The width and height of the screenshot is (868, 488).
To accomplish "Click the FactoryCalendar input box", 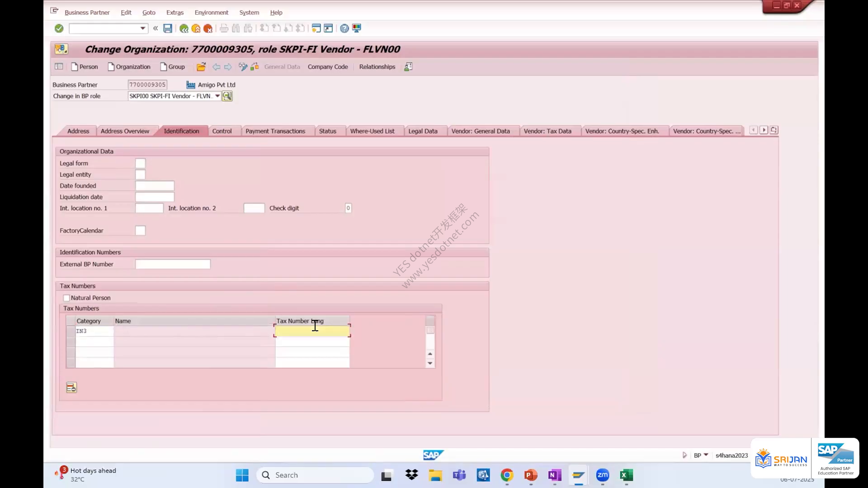I will pyautogui.click(x=140, y=230).
